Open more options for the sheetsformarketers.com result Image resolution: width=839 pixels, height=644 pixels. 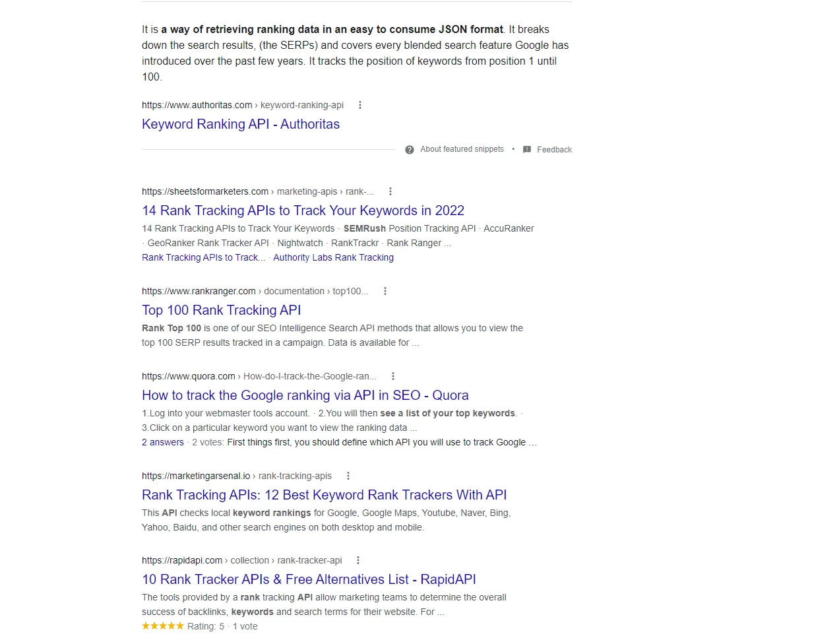click(390, 191)
